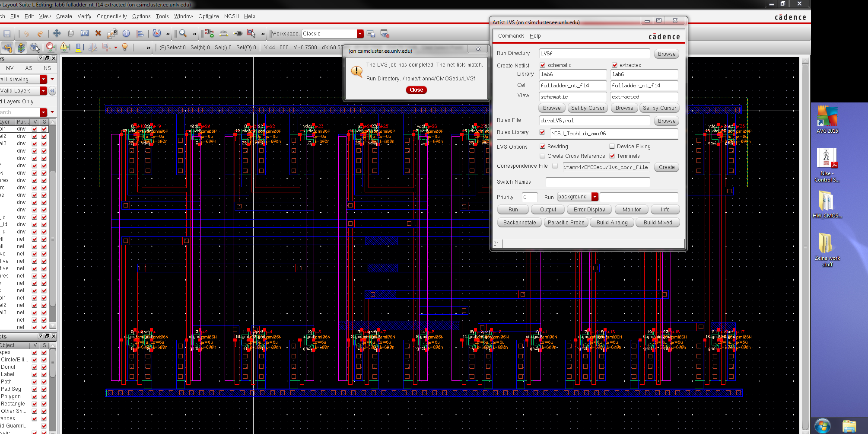868x434 pixels.
Task: Click the Undo arrow icon
Action: click(26, 34)
